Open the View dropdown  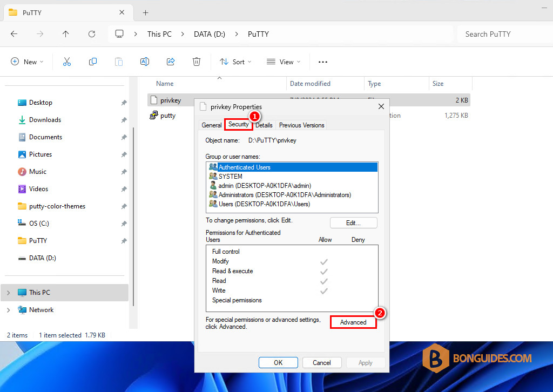click(x=284, y=62)
